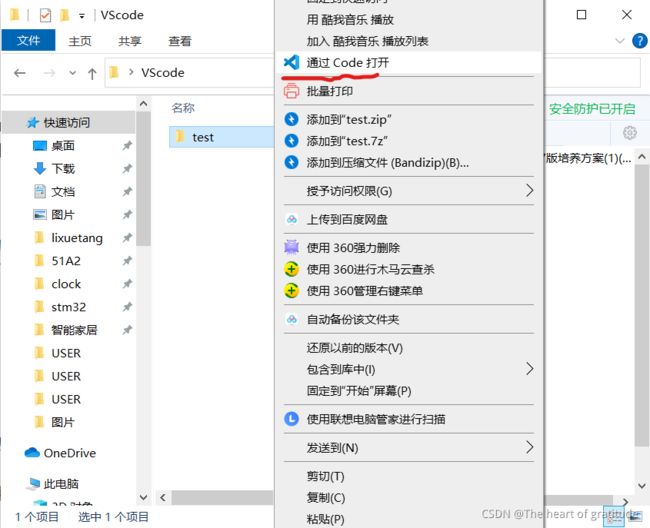
Task: Expand the 发送到(N) submenu arrow
Action: click(x=529, y=447)
